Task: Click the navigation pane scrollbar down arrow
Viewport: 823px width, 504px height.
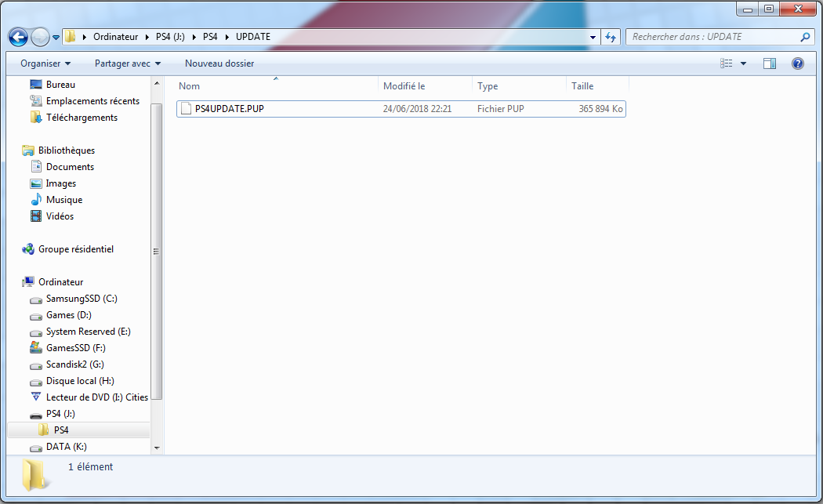Action: point(156,448)
